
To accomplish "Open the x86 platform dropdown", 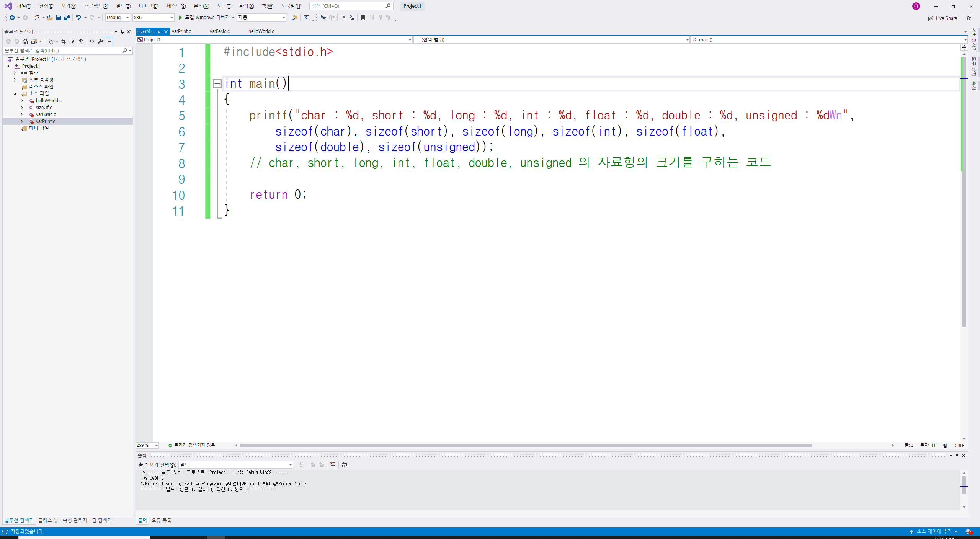I will 153,18.
